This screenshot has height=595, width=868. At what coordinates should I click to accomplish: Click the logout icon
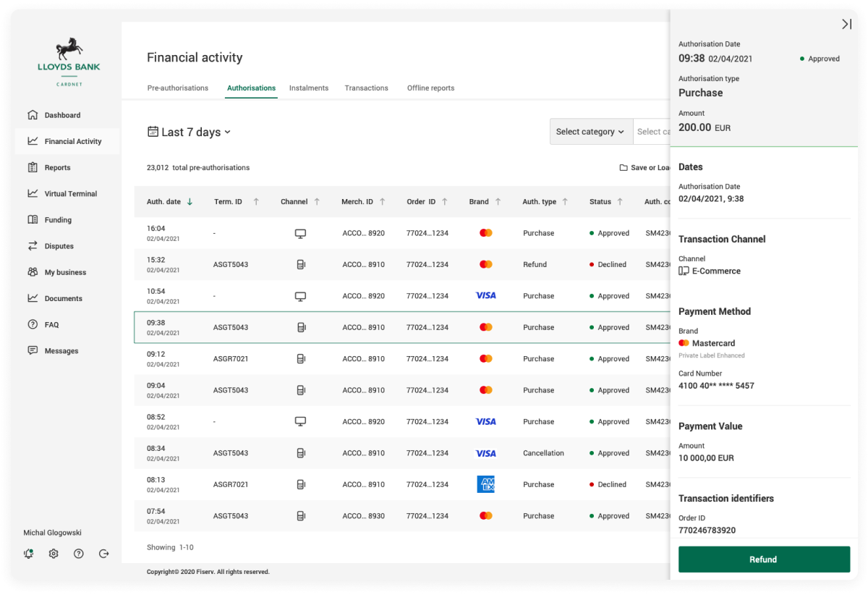pyautogui.click(x=103, y=553)
